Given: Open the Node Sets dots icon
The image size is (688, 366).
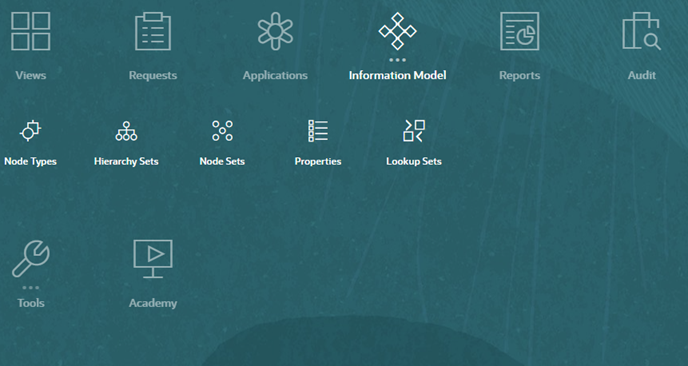Looking at the screenshot, I should click(x=222, y=131).
